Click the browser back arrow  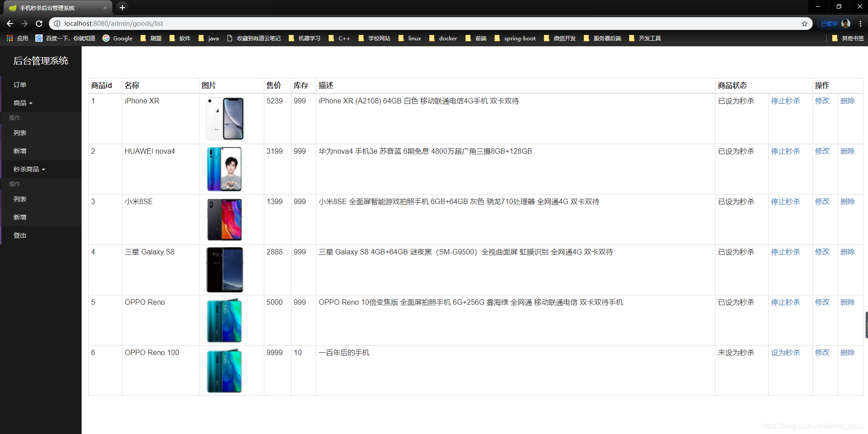pyautogui.click(x=10, y=24)
